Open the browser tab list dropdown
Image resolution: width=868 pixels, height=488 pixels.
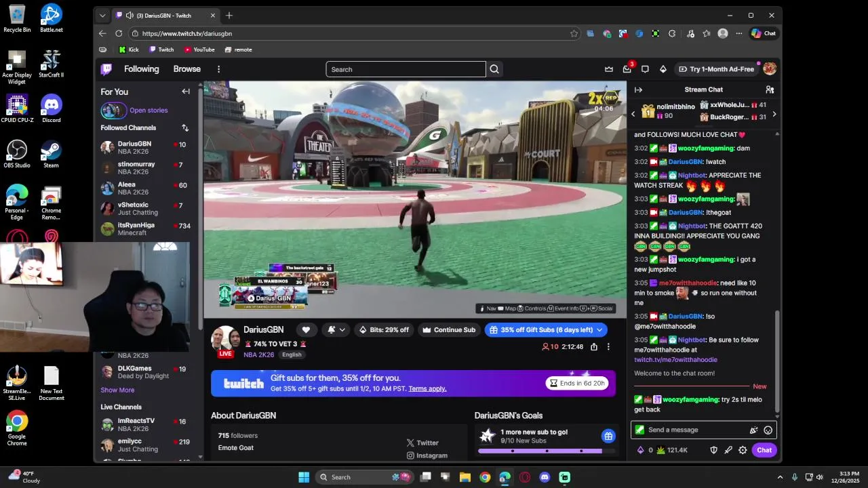click(x=102, y=16)
